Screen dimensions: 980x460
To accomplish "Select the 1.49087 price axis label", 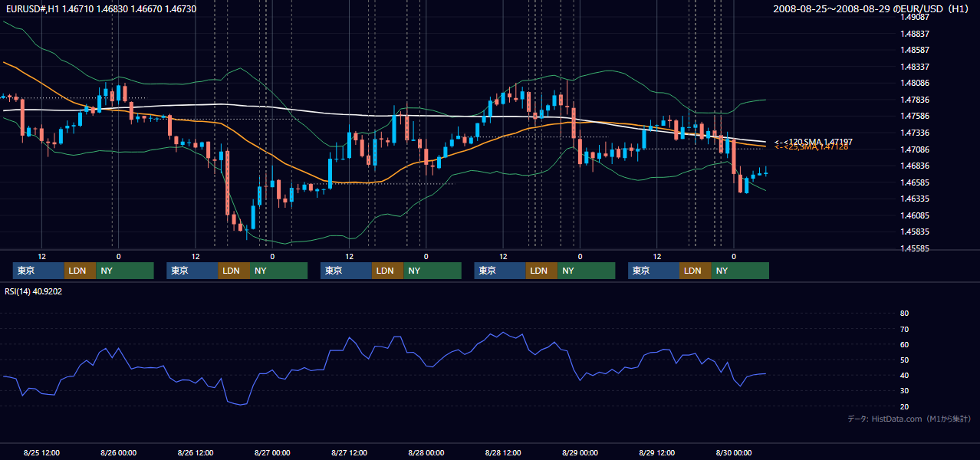I will click(916, 17).
